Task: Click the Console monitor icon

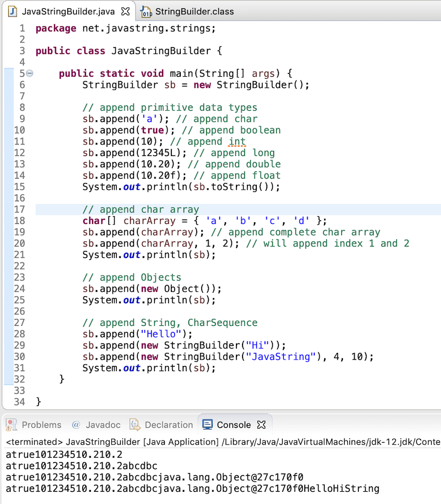Action: [x=207, y=425]
